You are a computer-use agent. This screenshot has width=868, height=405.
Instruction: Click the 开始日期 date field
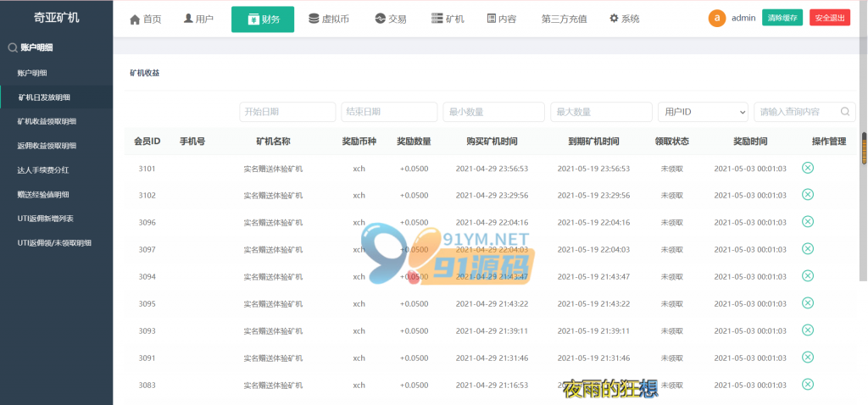coord(287,112)
